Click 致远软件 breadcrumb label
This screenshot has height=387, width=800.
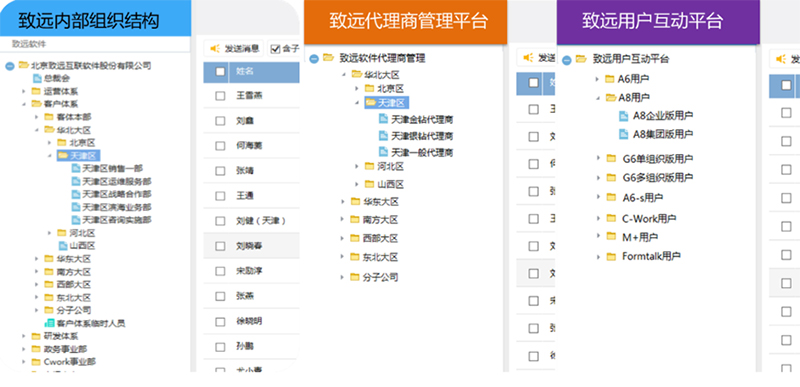[29, 44]
